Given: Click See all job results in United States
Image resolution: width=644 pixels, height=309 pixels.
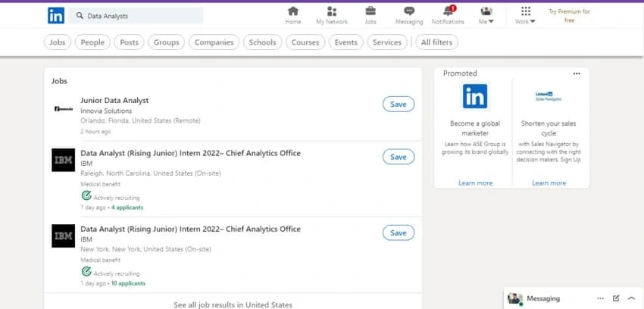Looking at the screenshot, I should (233, 305).
